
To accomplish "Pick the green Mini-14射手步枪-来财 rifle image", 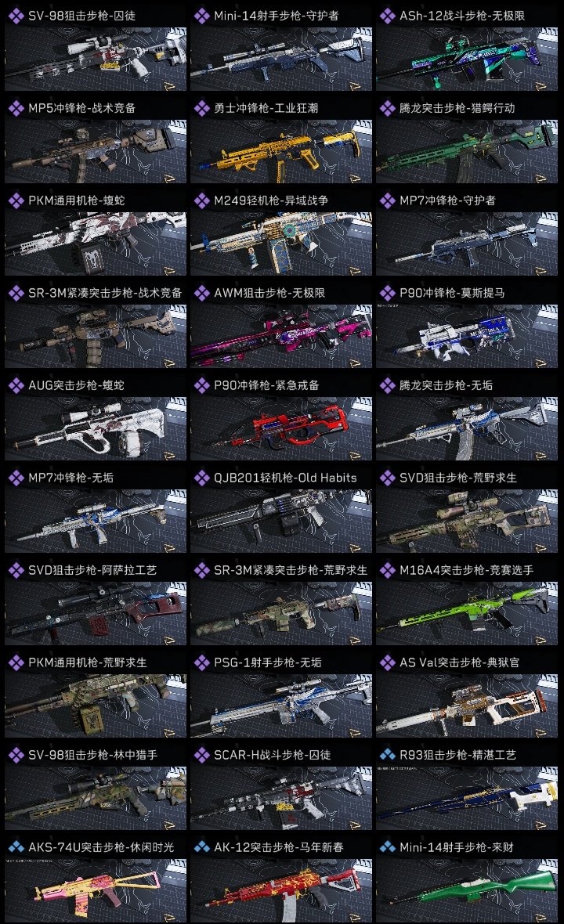I will 467,891.
